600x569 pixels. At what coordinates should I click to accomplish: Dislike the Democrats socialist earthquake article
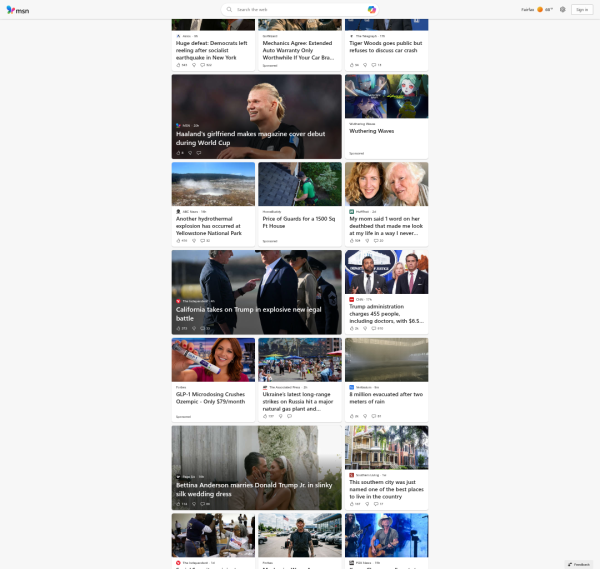point(194,65)
